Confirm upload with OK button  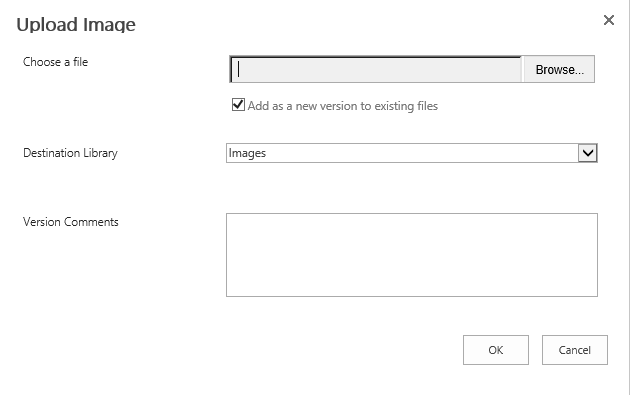496,350
